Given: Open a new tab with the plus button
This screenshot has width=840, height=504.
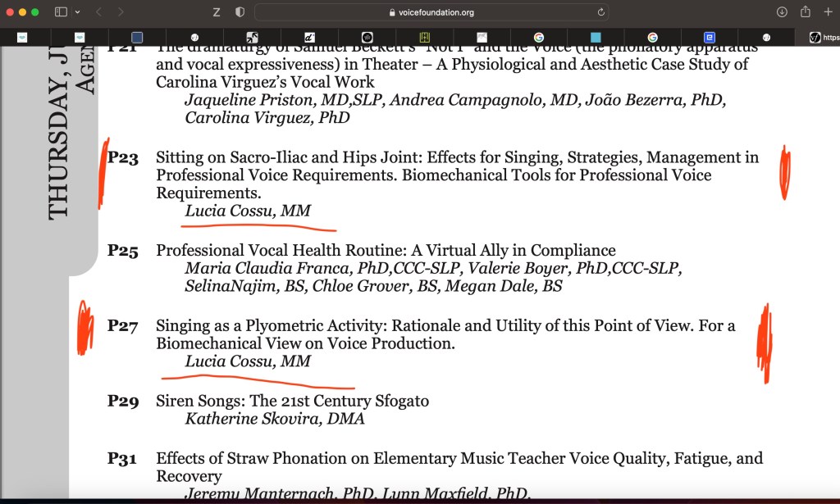Looking at the screenshot, I should (x=828, y=12).
